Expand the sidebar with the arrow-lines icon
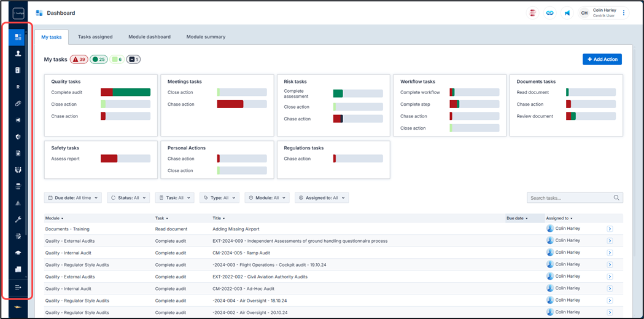This screenshot has height=319, width=644. click(x=18, y=287)
